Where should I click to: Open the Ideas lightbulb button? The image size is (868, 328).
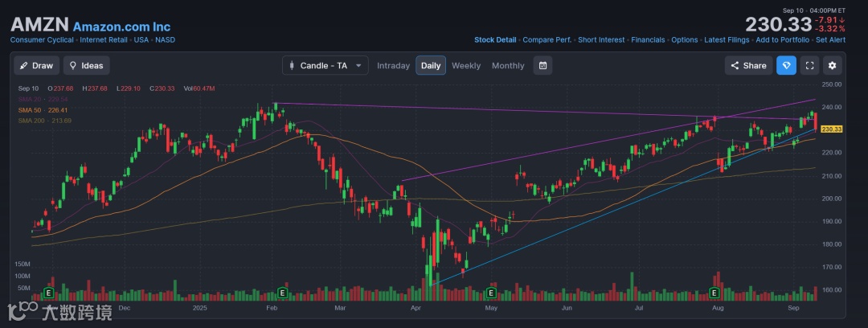86,66
